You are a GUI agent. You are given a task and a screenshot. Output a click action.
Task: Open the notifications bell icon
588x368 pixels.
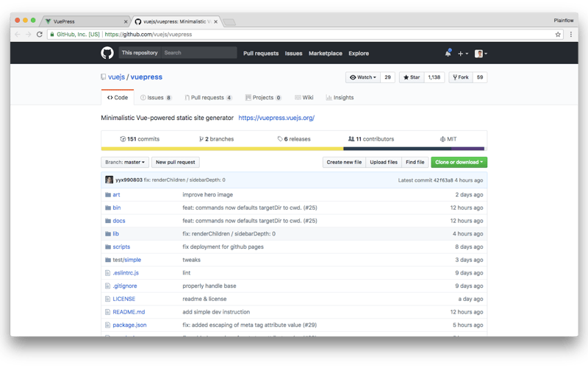click(x=448, y=53)
